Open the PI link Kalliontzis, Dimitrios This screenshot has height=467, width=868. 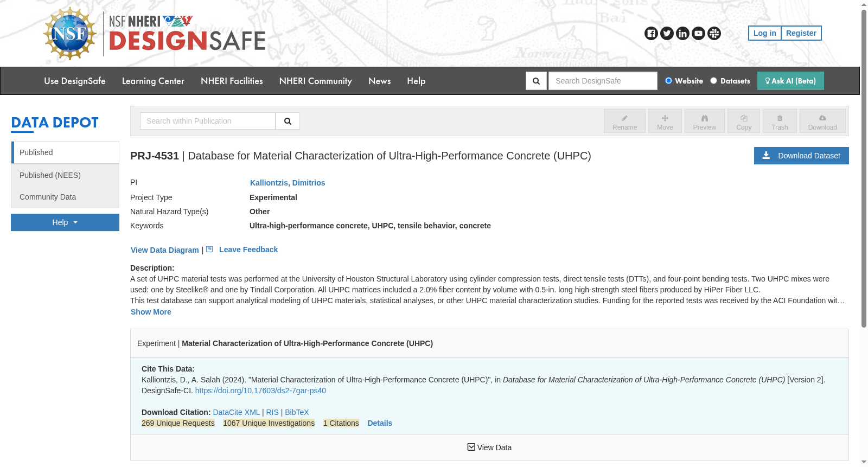pyautogui.click(x=288, y=183)
